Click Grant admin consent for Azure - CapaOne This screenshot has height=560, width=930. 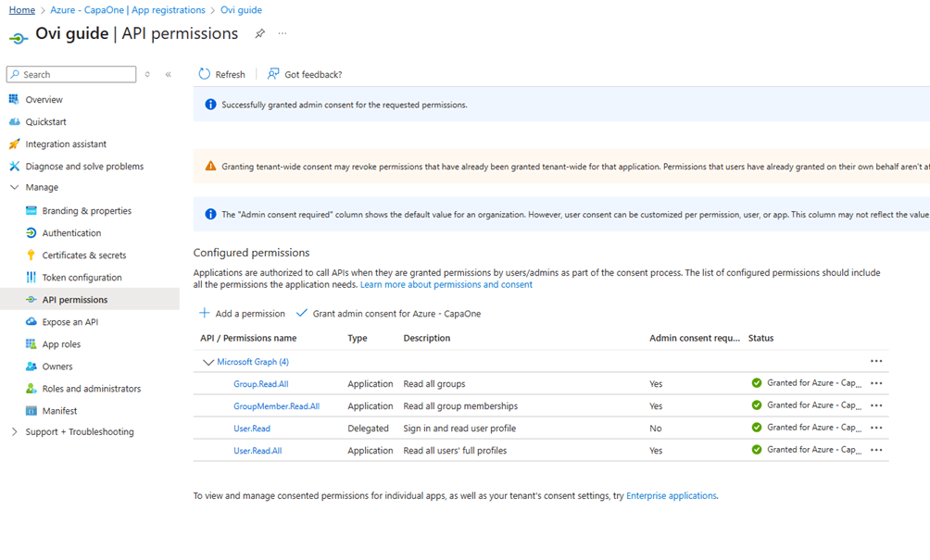click(388, 314)
